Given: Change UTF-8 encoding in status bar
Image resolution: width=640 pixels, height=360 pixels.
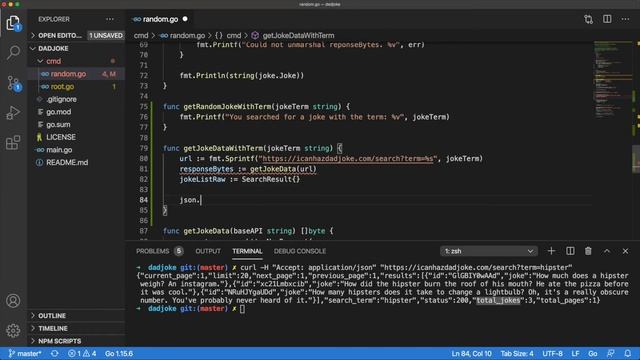Looking at the screenshot, I should pyautogui.click(x=553, y=353).
